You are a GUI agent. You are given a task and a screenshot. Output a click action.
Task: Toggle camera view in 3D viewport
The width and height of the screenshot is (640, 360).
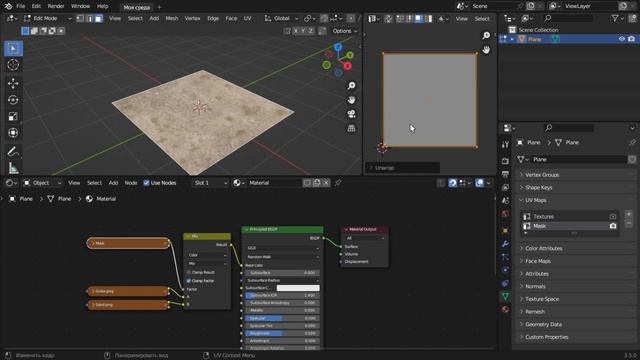pos(351,114)
